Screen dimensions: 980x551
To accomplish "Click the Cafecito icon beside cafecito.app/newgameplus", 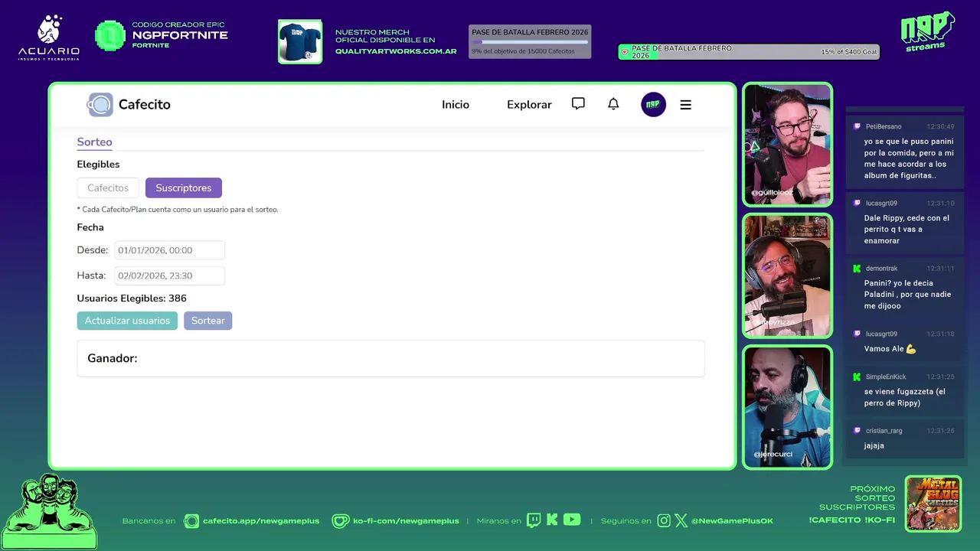I will click(x=191, y=521).
